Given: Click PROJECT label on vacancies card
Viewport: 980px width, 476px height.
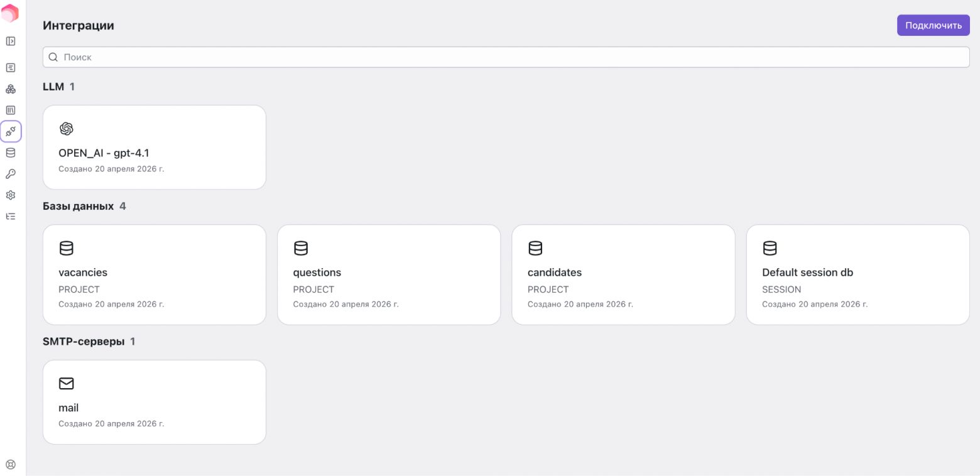Looking at the screenshot, I should 79,289.
